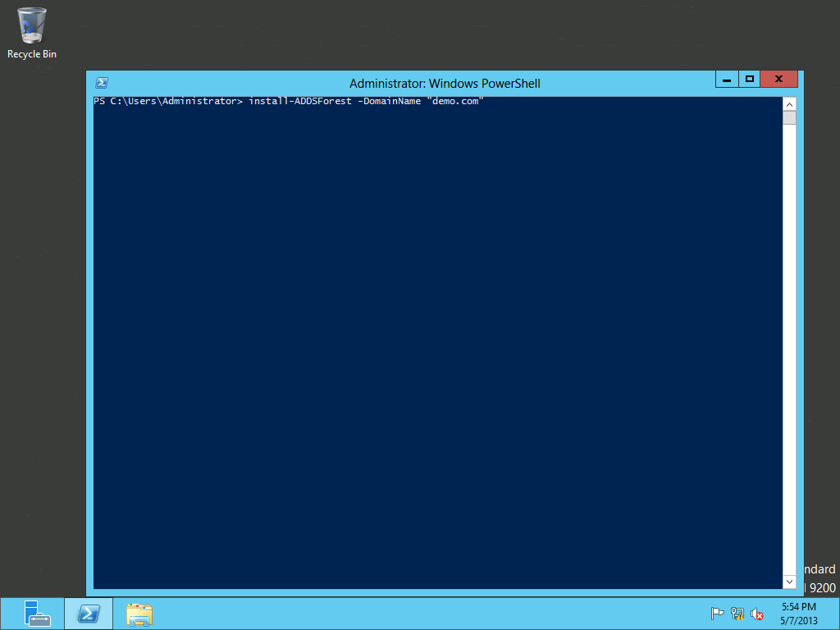This screenshot has height=630, width=840.
Task: Show the calendar from the 5:54 PM clock
Action: [799, 614]
